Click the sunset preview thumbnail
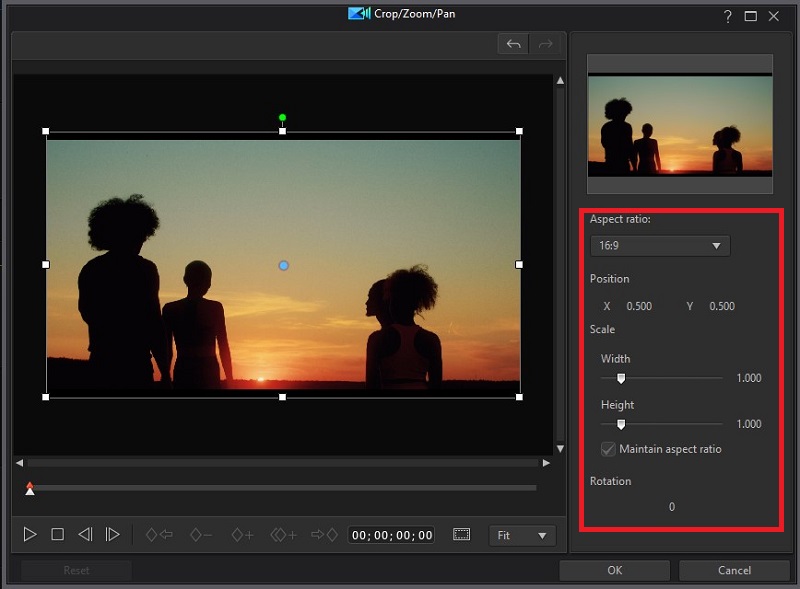Viewport: 800px width, 589px height. (680, 125)
